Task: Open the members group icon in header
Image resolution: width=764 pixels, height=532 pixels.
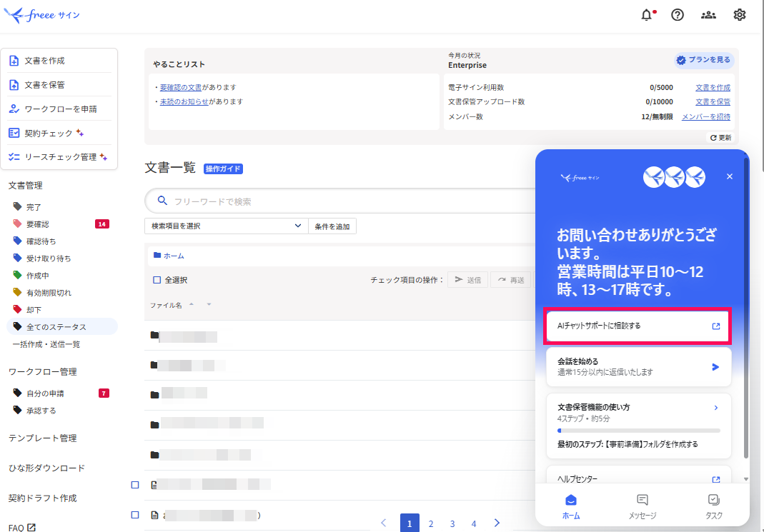Action: click(x=708, y=15)
